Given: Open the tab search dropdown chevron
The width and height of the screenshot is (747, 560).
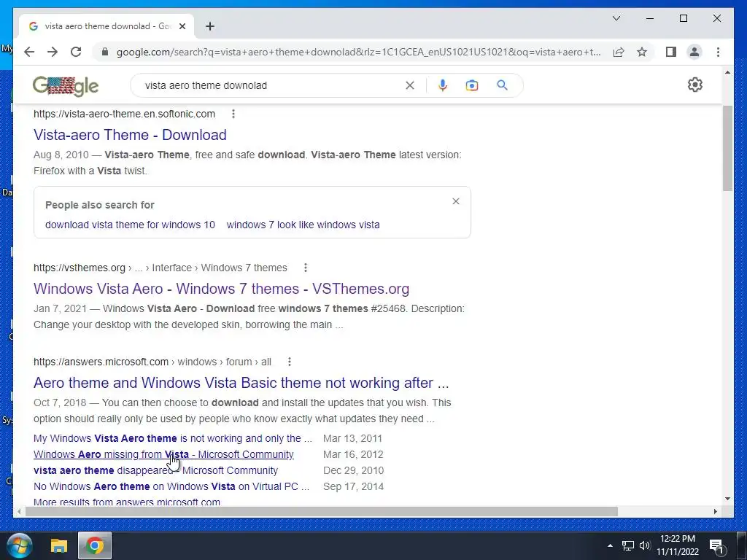Looking at the screenshot, I should coord(616,18).
